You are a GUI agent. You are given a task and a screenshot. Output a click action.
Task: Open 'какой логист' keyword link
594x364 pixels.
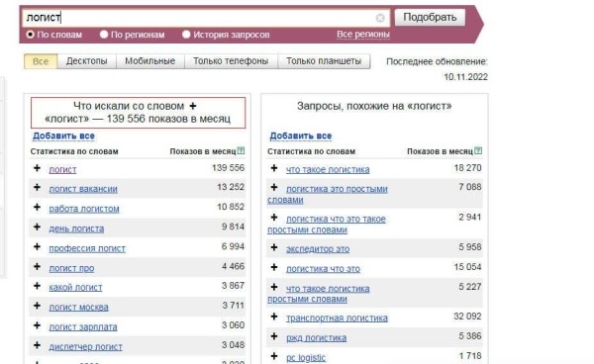click(75, 288)
